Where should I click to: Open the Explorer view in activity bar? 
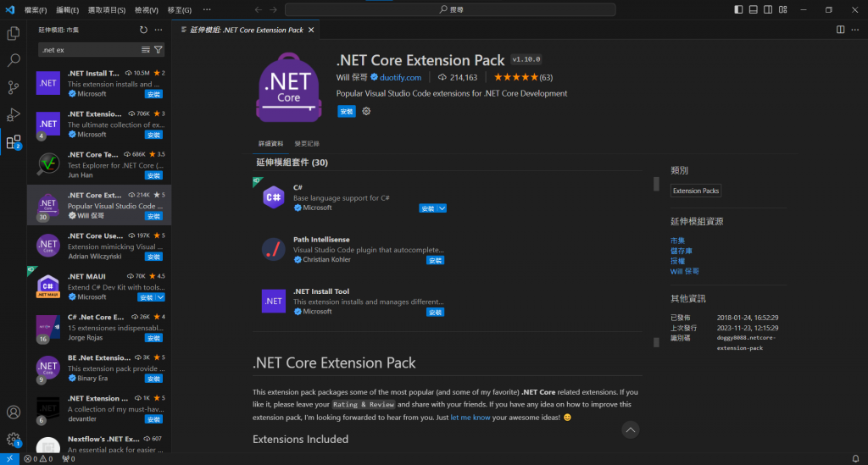[x=14, y=34]
